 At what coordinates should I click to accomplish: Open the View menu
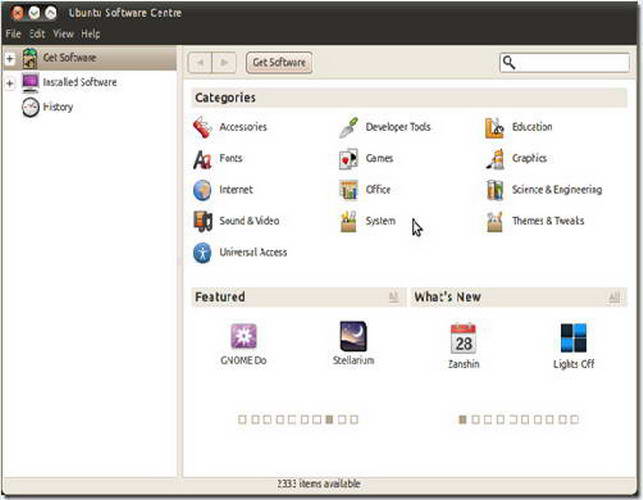coord(63,34)
